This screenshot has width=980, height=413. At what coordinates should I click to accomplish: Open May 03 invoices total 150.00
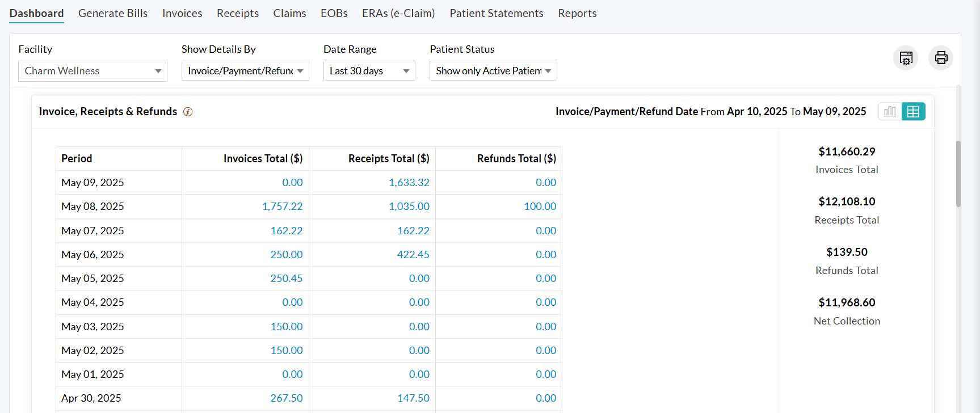coord(287,327)
